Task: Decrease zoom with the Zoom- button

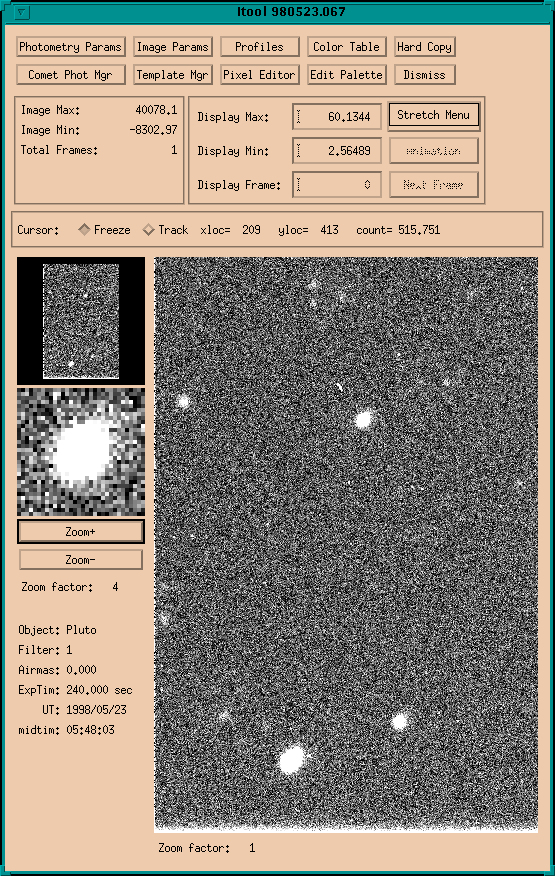Action: point(80,560)
